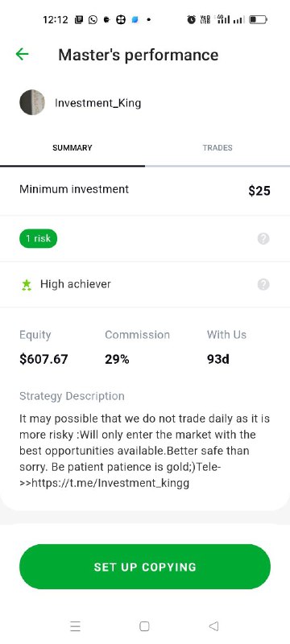Tap the Minimum investment $25 row
Viewport: 290px width, 644px height.
tap(145, 190)
